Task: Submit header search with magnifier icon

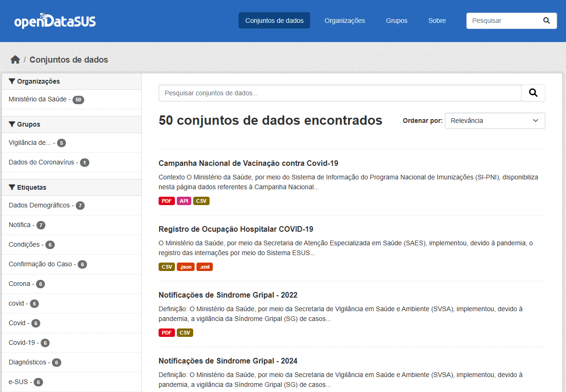Action: point(546,21)
